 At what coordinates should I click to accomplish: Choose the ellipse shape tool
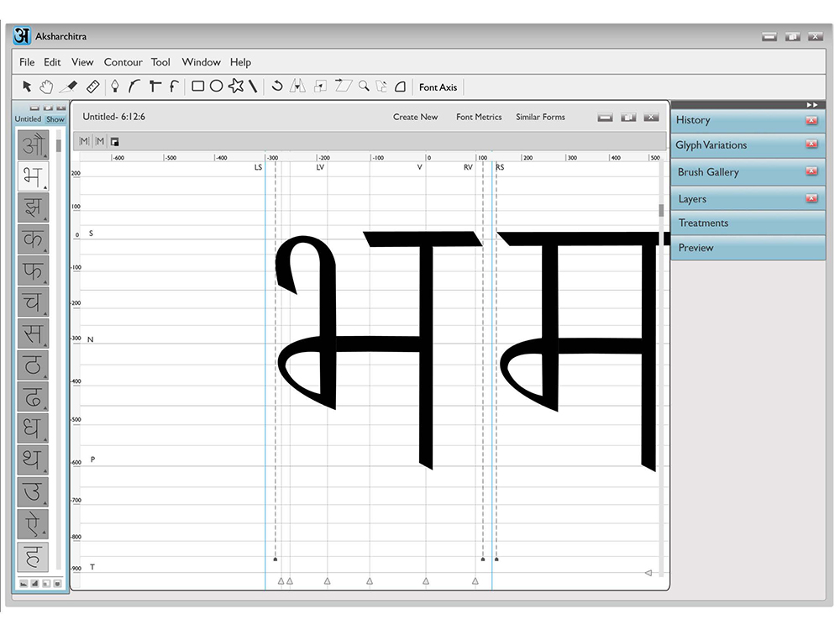click(216, 87)
